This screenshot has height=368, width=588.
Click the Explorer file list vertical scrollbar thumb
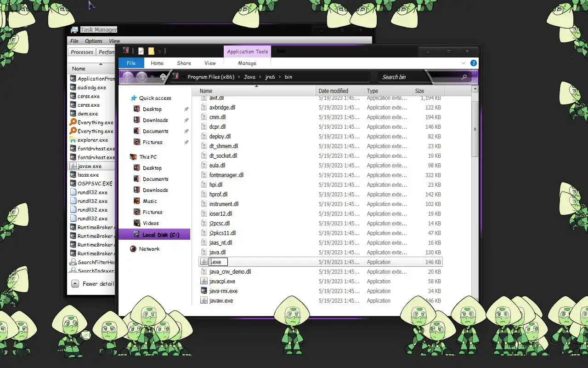pyautogui.click(x=475, y=129)
